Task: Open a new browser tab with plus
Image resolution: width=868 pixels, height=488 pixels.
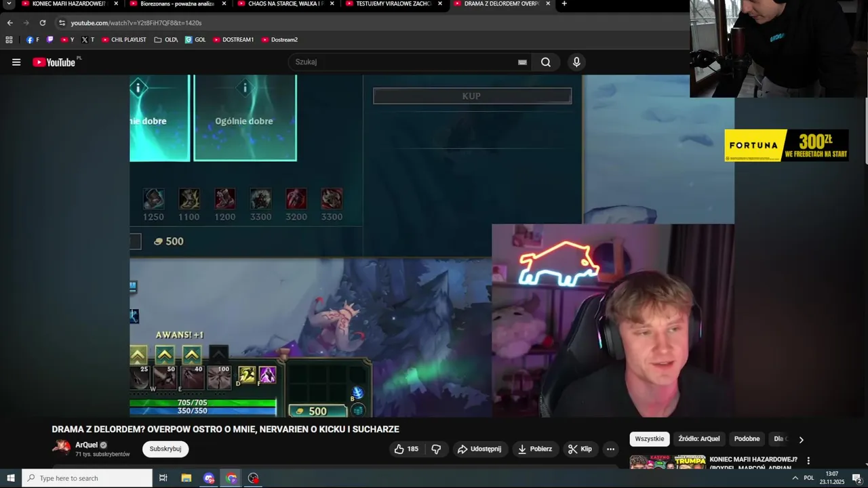Action: coord(564,4)
